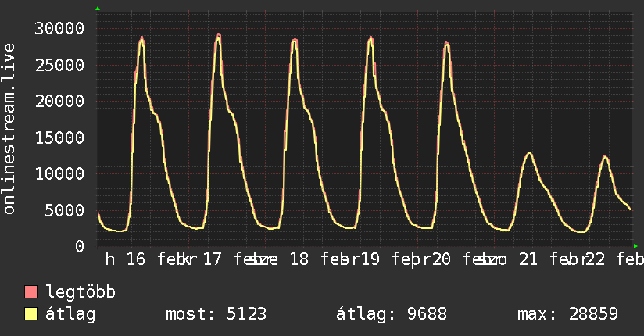The width and height of the screenshot is (644, 336).
Task: Click the yellow átlag legend swatch
Action: tap(31, 315)
